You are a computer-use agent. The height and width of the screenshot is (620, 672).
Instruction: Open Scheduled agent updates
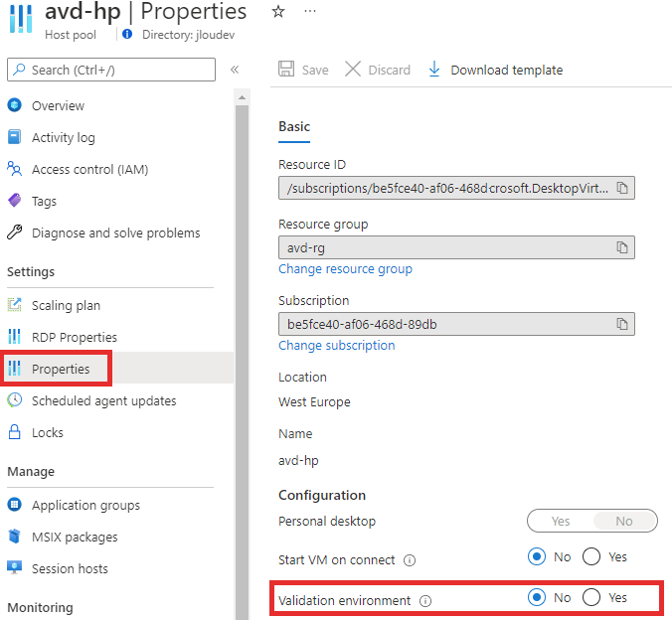click(103, 400)
